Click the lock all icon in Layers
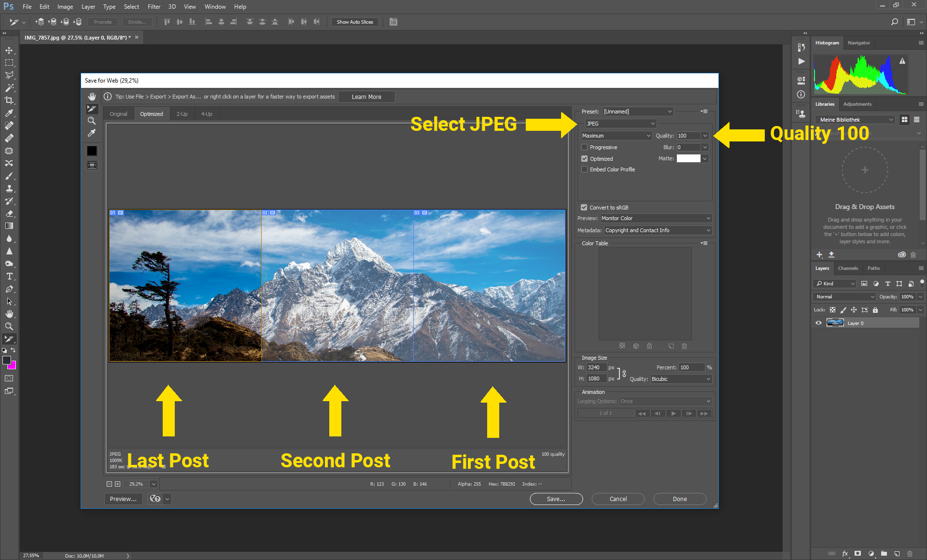927x560 pixels. [875, 310]
